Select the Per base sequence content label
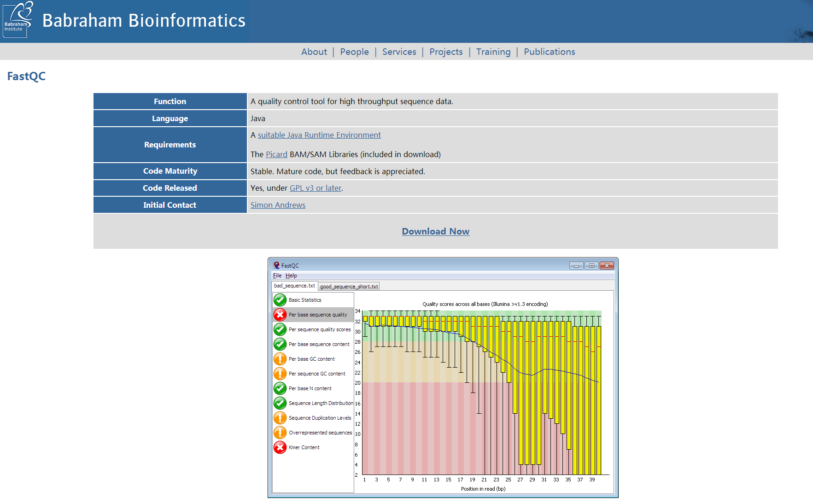This screenshot has width=813, height=504. point(319,344)
